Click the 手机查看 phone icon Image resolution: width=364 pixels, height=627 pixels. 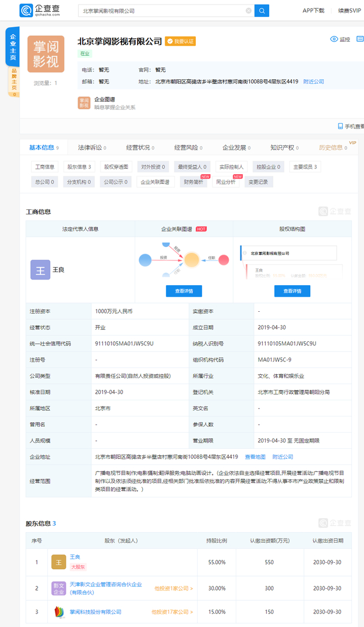click(340, 126)
